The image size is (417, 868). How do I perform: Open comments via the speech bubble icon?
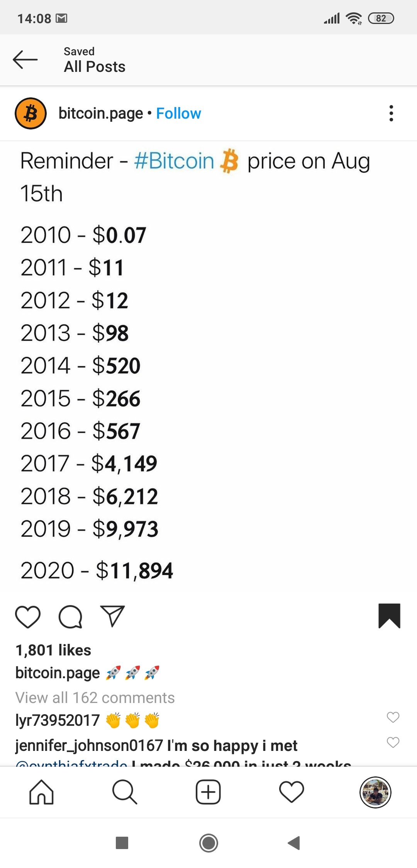pos(70,616)
